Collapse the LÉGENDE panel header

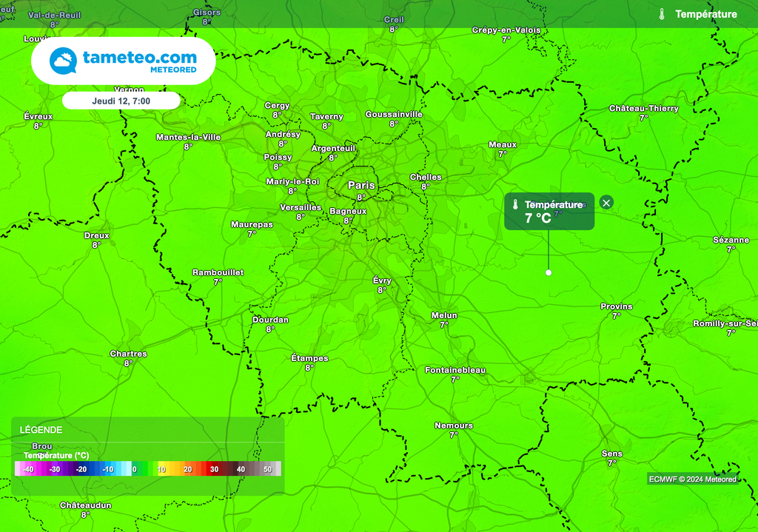point(41,430)
